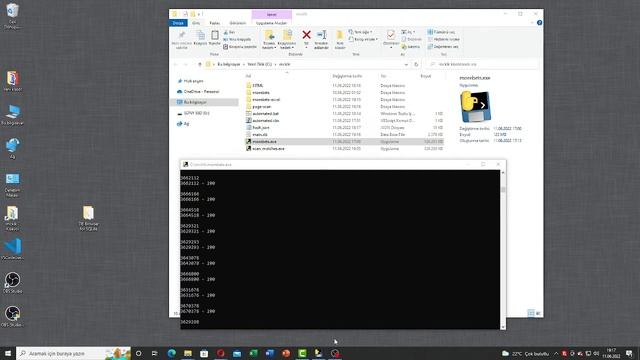Open the Uygulama Araçları tab

click(x=271, y=23)
